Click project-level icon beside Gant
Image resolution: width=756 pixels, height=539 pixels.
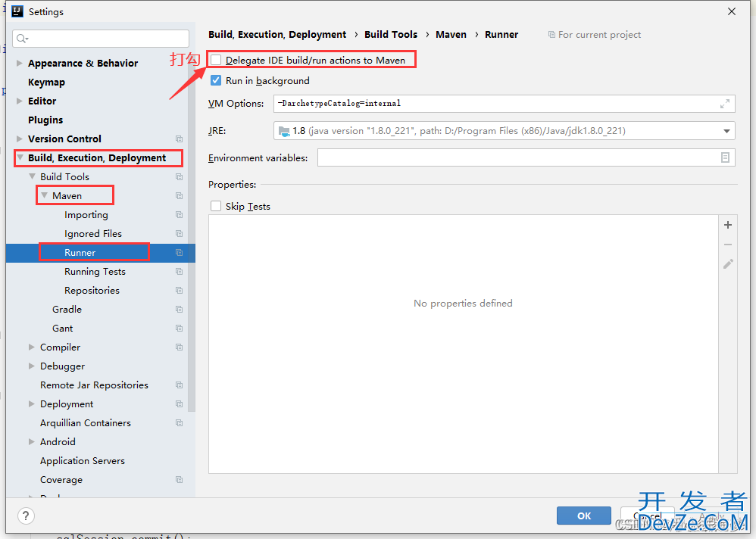point(180,328)
